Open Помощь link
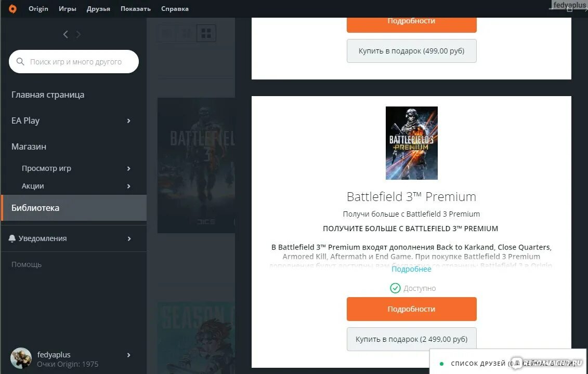Screen dimensions: 588x374 (x=27, y=264)
